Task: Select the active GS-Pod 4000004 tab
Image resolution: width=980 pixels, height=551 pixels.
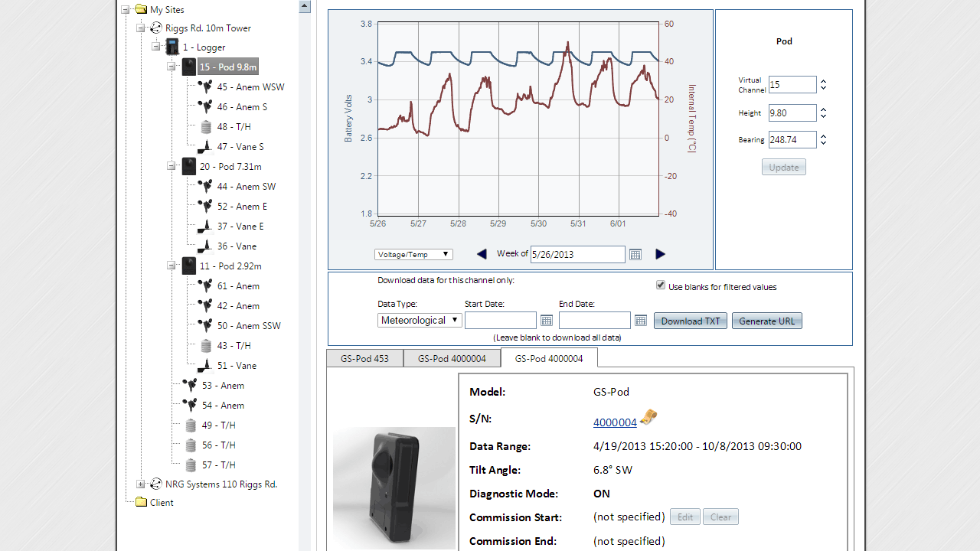Action: (549, 358)
